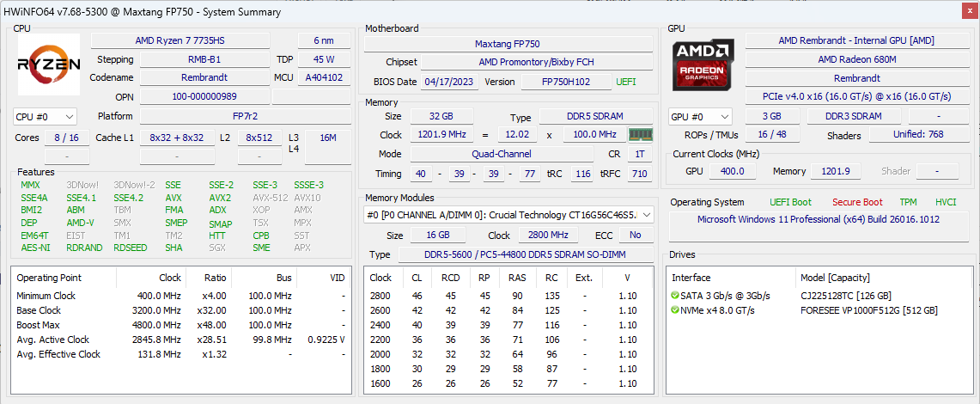The width and height of the screenshot is (980, 404).
Task: Click the SHA feature flag
Action: pos(173,248)
